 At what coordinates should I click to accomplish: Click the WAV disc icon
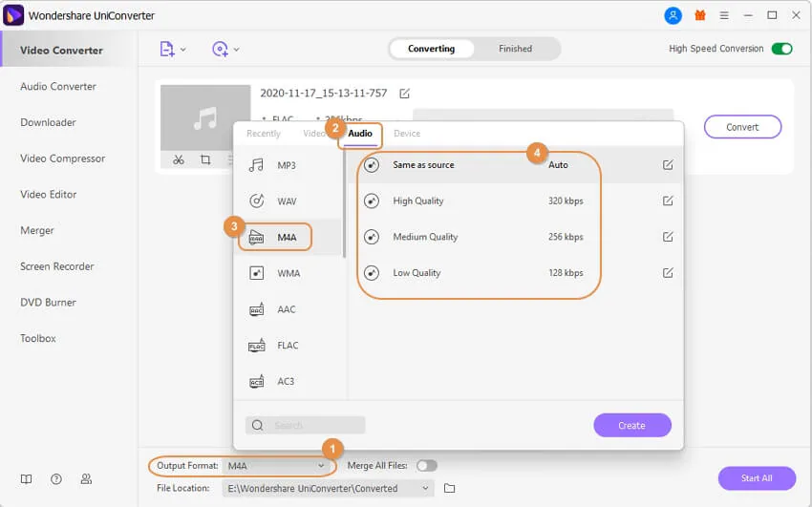[257, 201]
